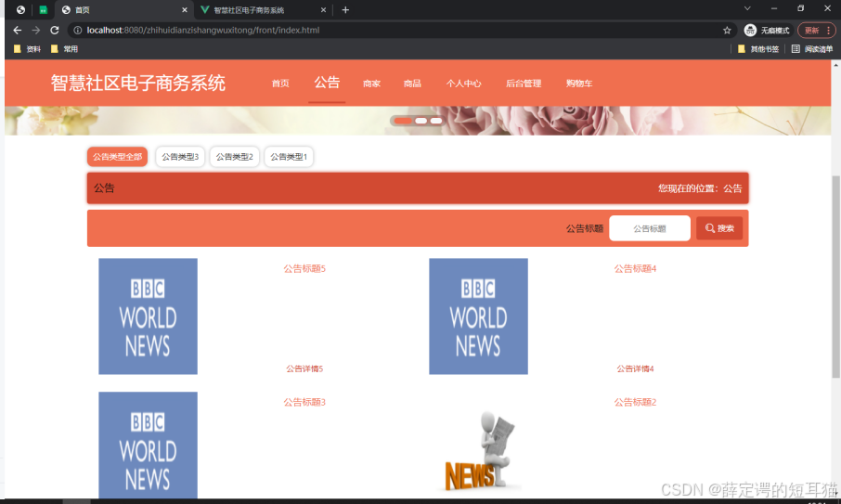841x504 pixels.
Task: Filter by 公告类型3
Action: [180, 157]
